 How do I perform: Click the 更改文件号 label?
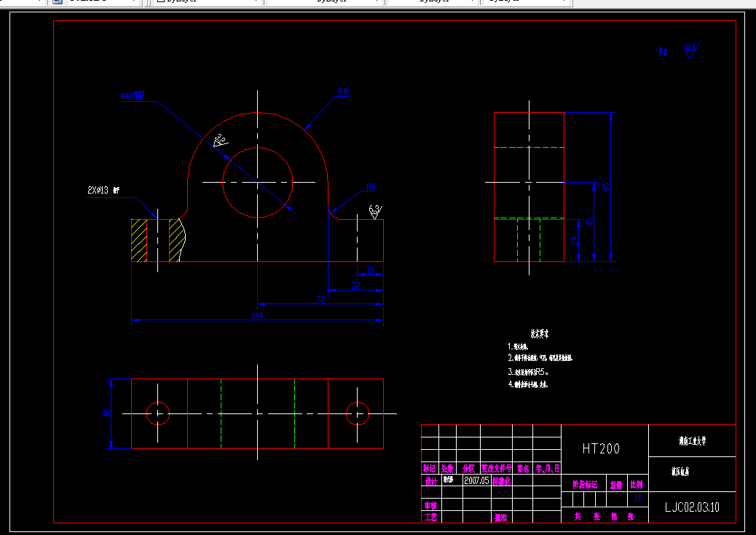[496, 468]
